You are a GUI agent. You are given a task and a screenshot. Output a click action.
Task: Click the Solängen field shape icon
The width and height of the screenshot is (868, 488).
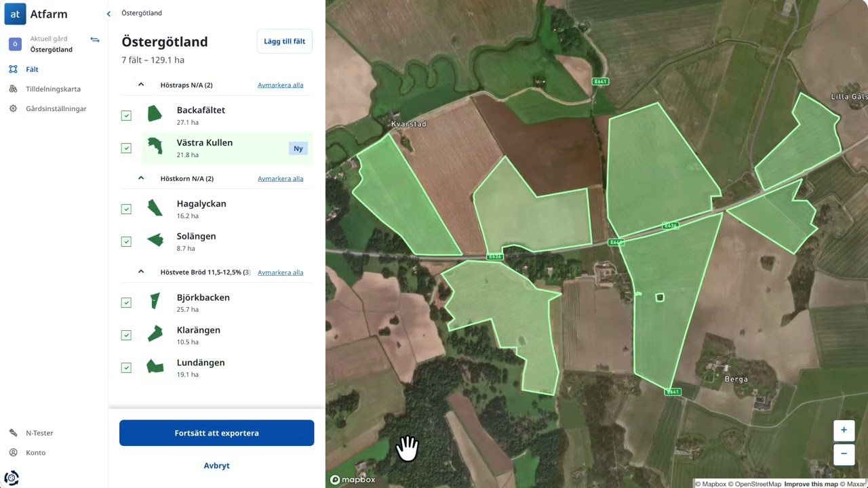(155, 240)
